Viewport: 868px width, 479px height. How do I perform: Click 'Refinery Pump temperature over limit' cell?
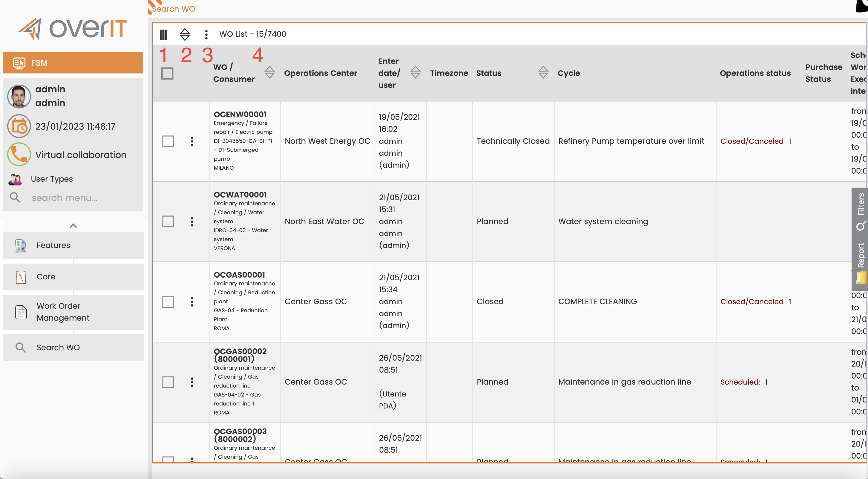[631, 141]
